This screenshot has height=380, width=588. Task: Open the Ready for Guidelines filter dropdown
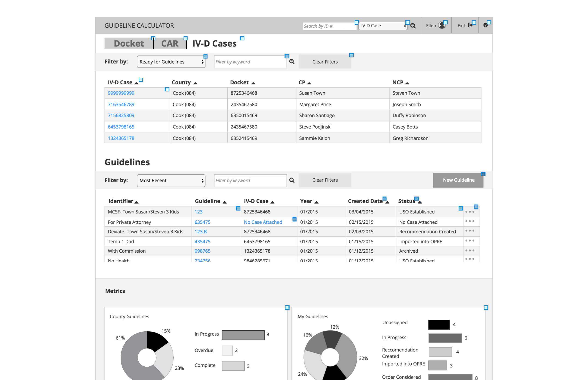[x=171, y=62]
